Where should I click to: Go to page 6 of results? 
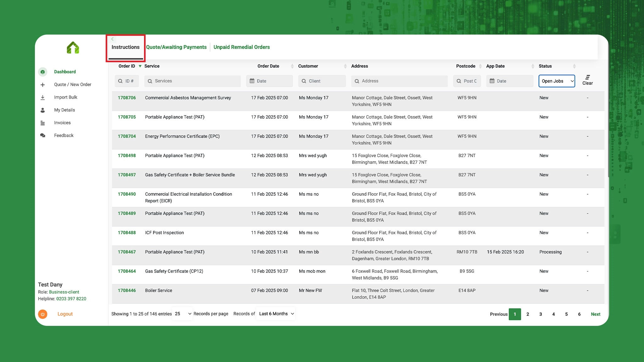[x=579, y=314]
